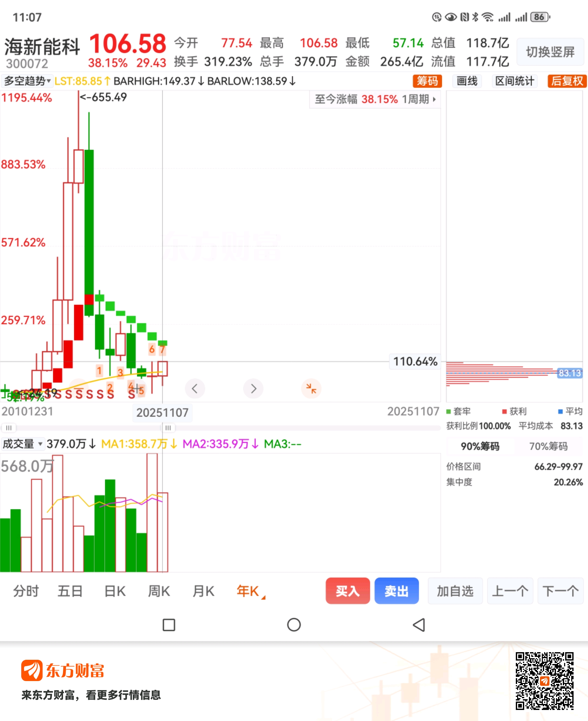This screenshot has width=588, height=721.
Task: Toggle the 筹码 chip distribution button
Action: point(427,81)
